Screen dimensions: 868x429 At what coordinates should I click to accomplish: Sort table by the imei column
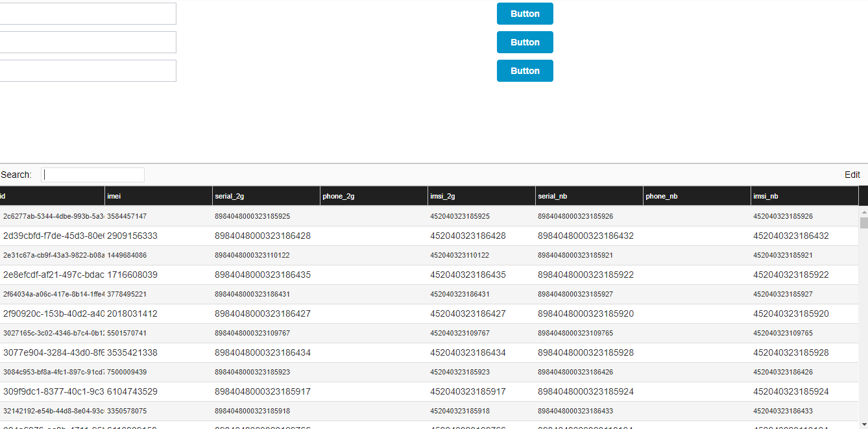point(158,195)
